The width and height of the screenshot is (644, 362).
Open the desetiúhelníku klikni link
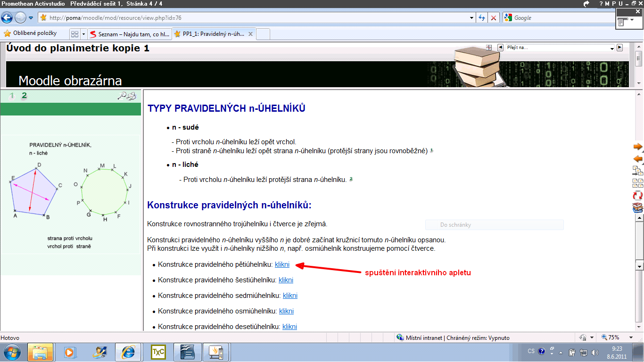289,327
